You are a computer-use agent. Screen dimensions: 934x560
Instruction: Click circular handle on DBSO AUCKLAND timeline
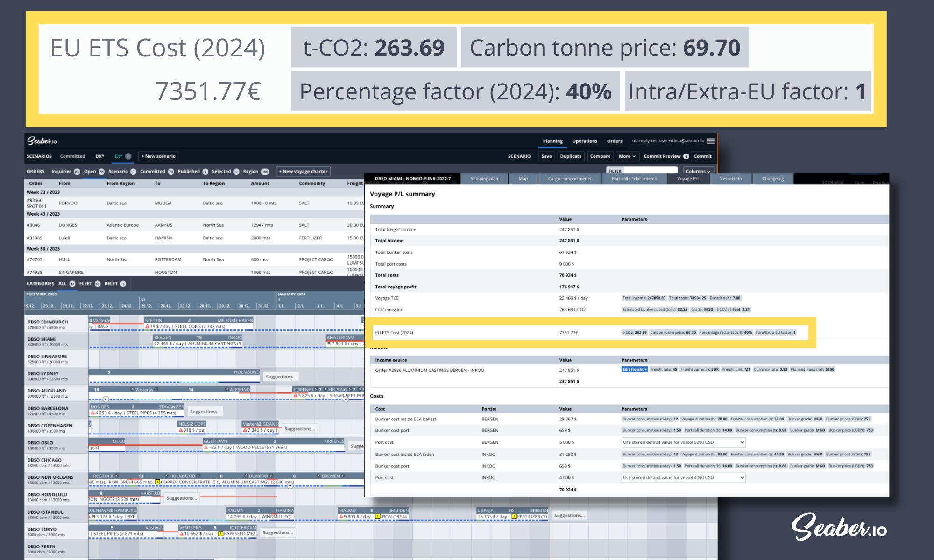106,399
